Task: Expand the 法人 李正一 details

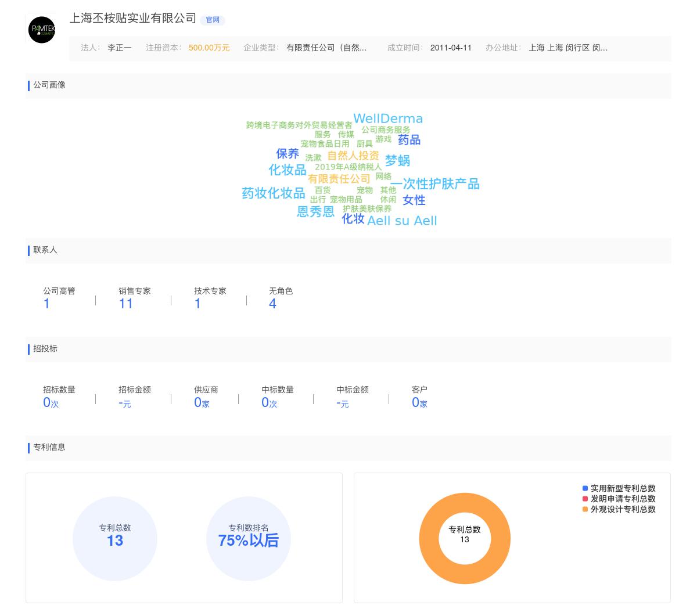Action: point(120,48)
